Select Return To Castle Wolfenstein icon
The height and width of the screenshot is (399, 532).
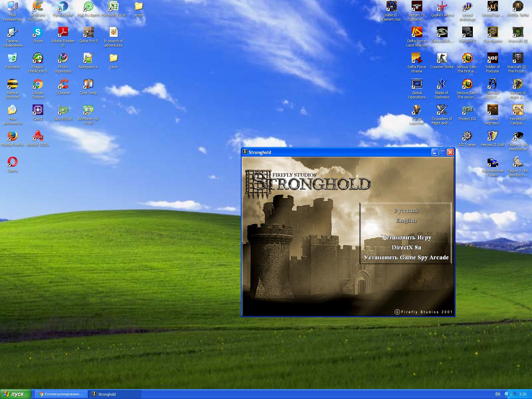[417, 11]
